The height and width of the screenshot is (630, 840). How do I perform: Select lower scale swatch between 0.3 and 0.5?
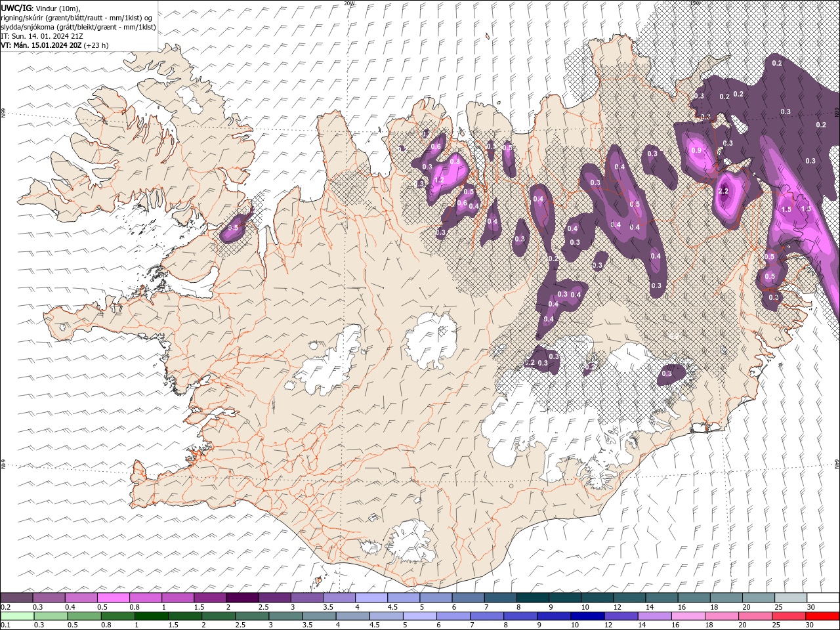[x=51, y=616]
